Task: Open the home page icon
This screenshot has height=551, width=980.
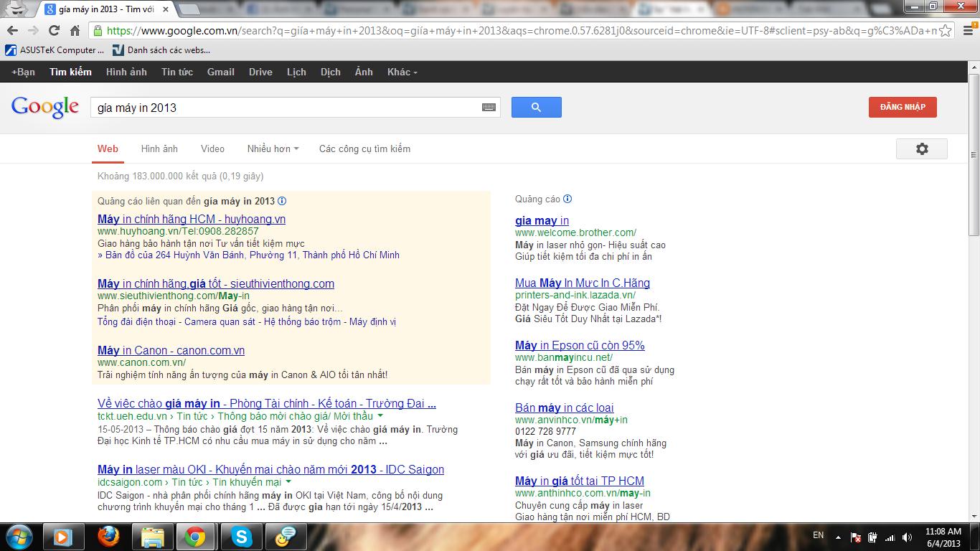Action: [x=75, y=30]
